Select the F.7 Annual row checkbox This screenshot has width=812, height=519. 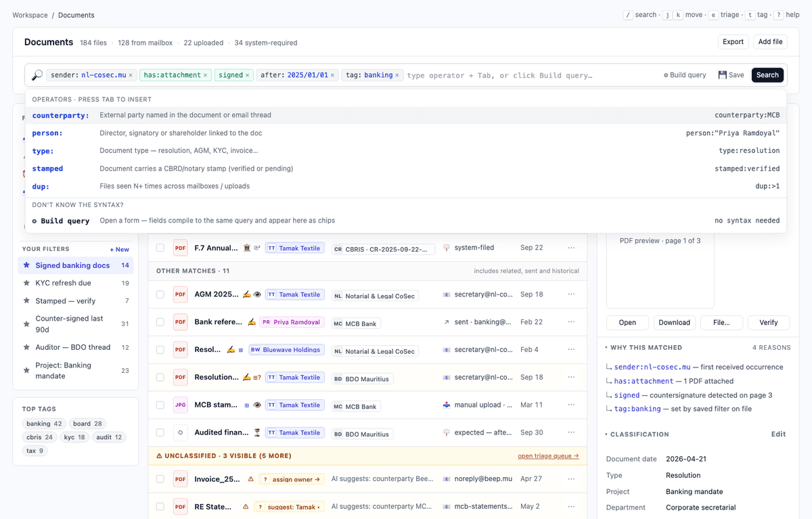pos(160,248)
